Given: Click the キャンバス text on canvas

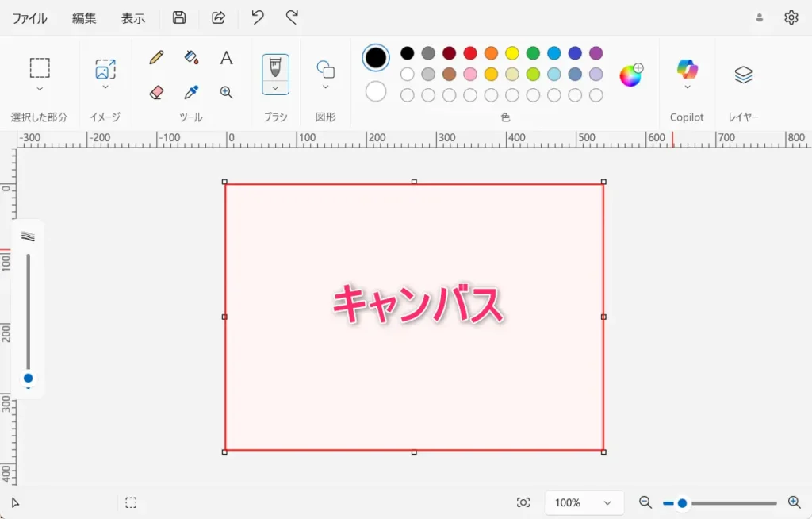Looking at the screenshot, I should pyautogui.click(x=417, y=304).
